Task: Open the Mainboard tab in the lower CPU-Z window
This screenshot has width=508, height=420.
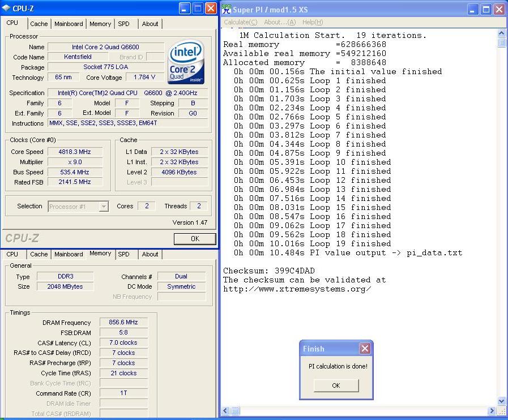Action: pos(69,254)
